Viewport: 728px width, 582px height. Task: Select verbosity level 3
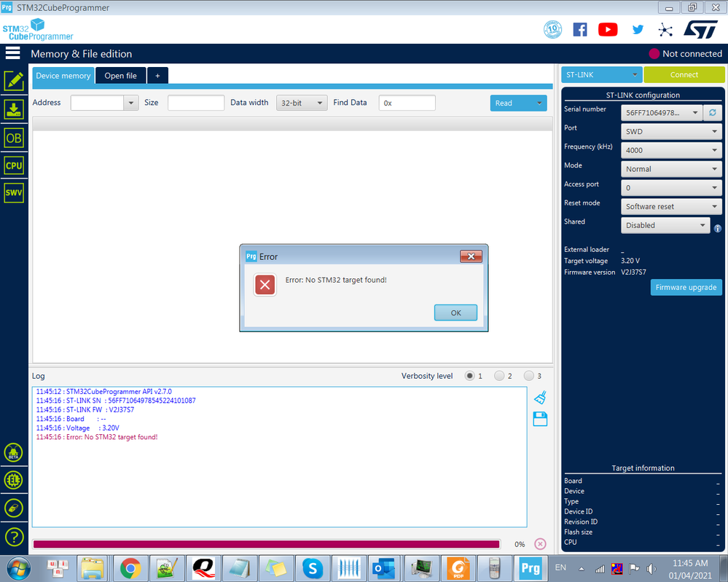pos(529,376)
